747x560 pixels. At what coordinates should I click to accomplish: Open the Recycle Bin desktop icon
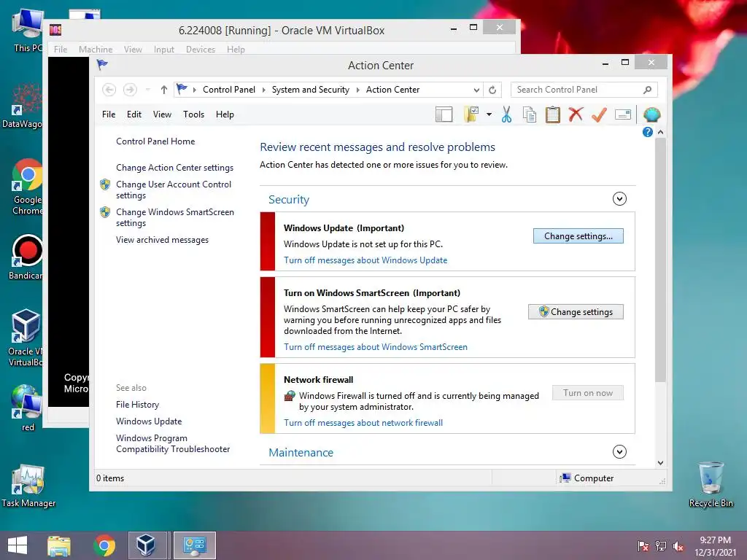pyautogui.click(x=711, y=485)
